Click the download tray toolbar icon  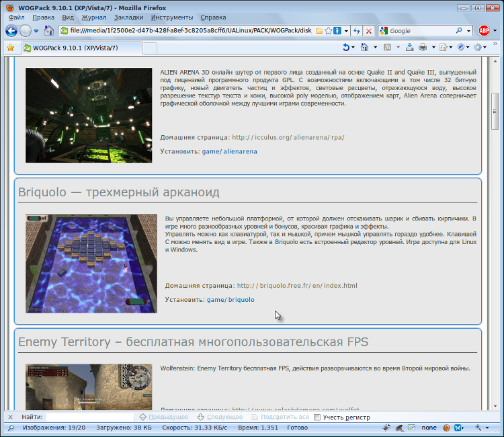pos(409,47)
